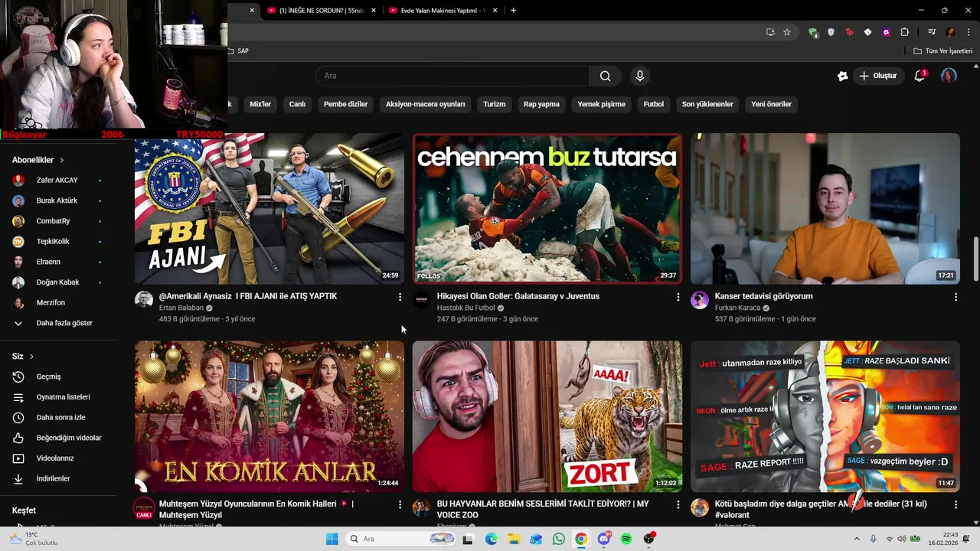The image size is (980, 551).
Task: Open Daha sonra izle in sidebar
Action: (59, 418)
